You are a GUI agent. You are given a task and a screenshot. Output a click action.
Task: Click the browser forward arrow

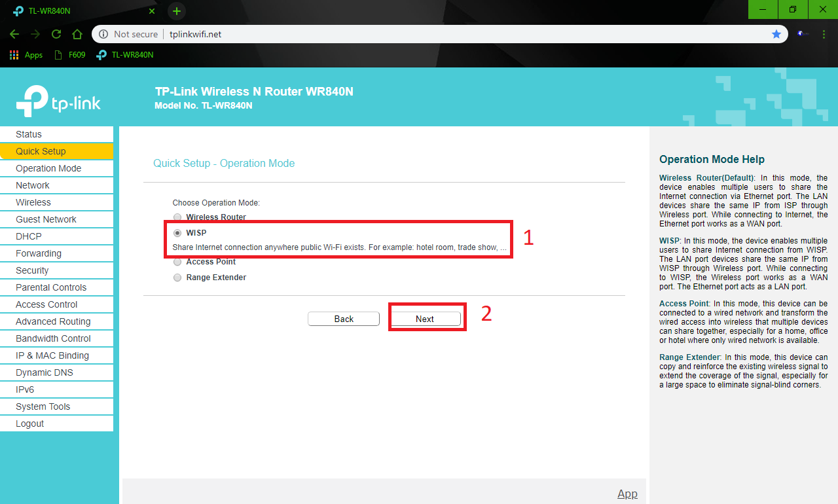[35, 34]
